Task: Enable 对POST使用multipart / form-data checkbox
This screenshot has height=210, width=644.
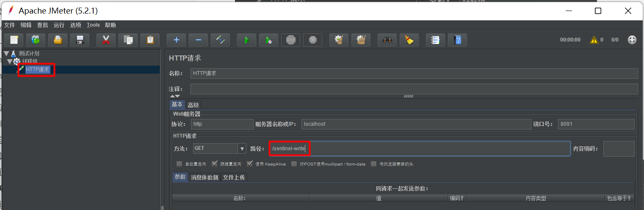Action: tap(294, 164)
